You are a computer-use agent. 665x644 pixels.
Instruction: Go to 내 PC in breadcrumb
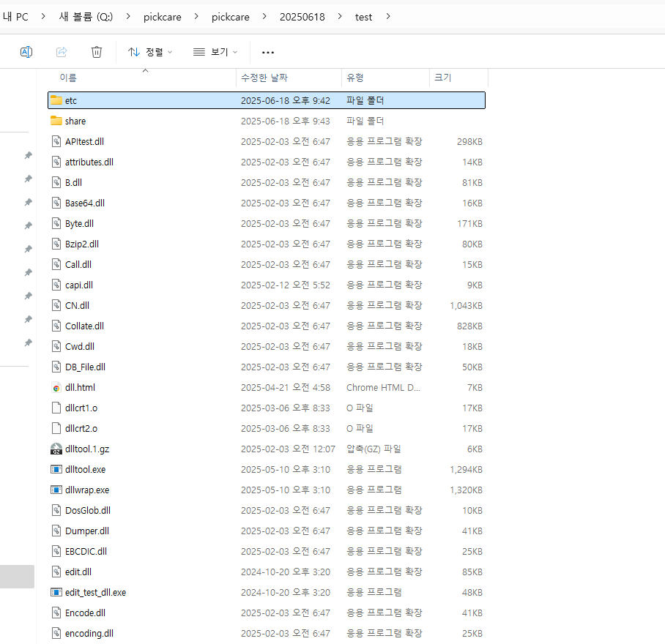(x=15, y=17)
